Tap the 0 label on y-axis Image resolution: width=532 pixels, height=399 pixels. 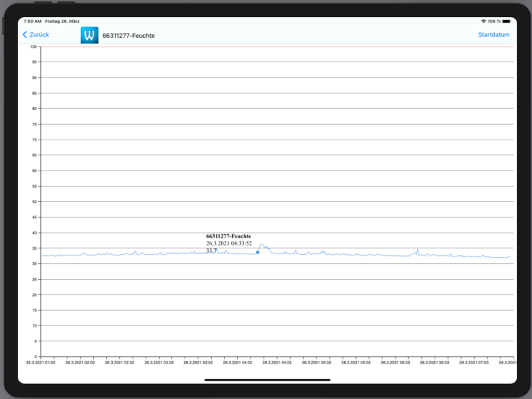(x=35, y=356)
